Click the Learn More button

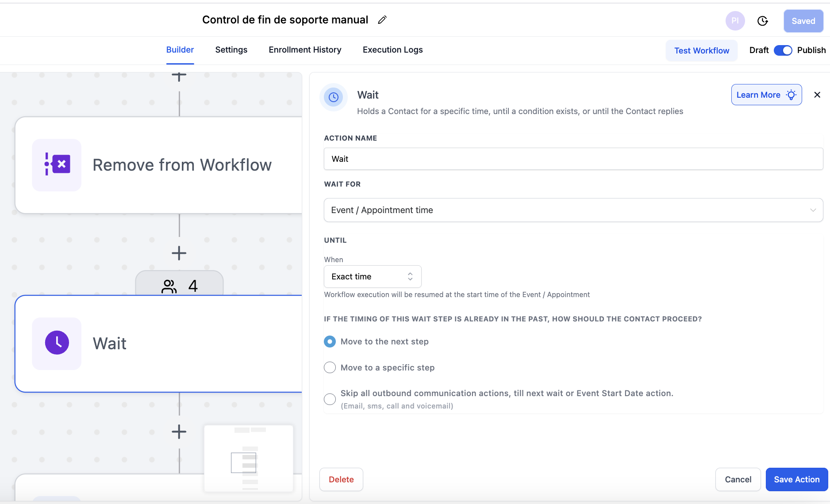[766, 95]
